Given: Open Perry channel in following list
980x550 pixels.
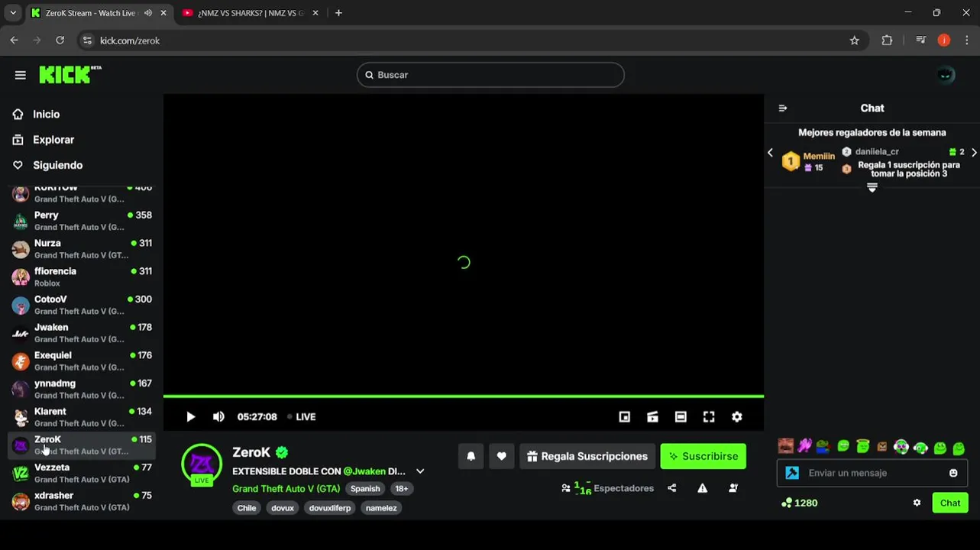Looking at the screenshot, I should point(82,221).
